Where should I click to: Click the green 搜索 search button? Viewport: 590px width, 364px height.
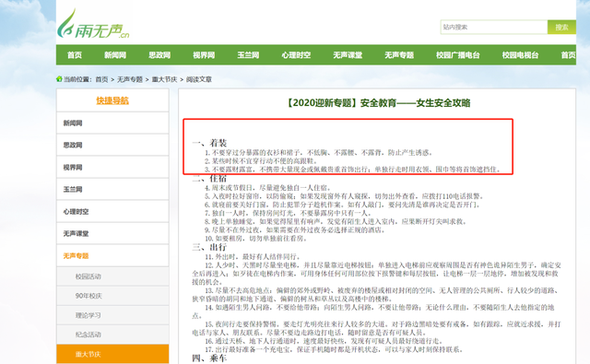pos(561,27)
